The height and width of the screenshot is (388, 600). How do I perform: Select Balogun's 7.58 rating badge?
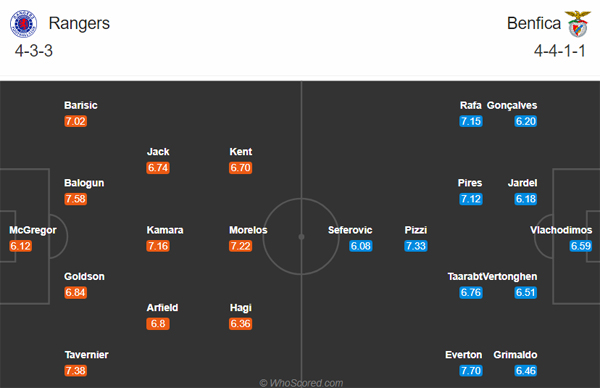click(75, 199)
